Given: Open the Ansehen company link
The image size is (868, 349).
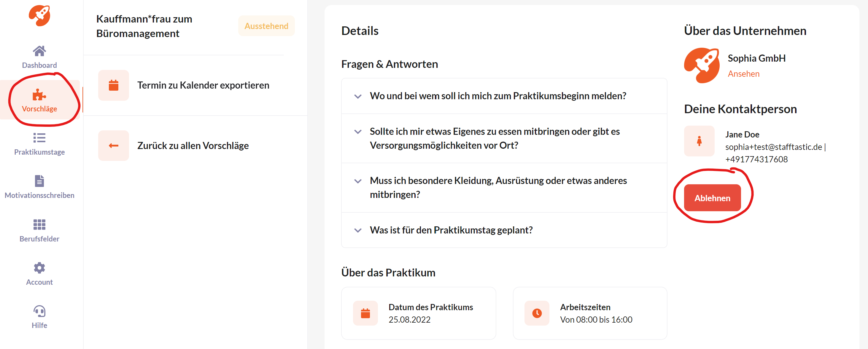Looking at the screenshot, I should [x=744, y=74].
